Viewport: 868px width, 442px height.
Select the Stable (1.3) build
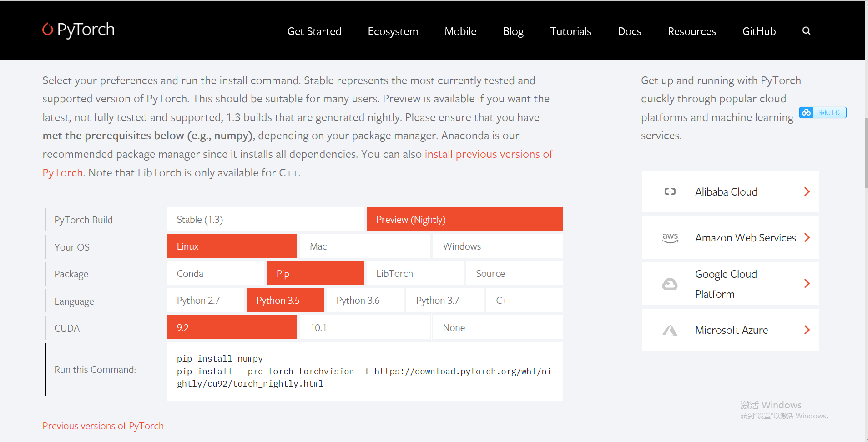click(265, 219)
